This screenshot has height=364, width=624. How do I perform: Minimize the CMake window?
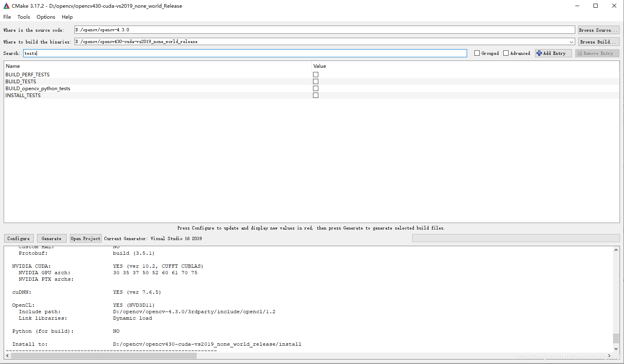[578, 6]
